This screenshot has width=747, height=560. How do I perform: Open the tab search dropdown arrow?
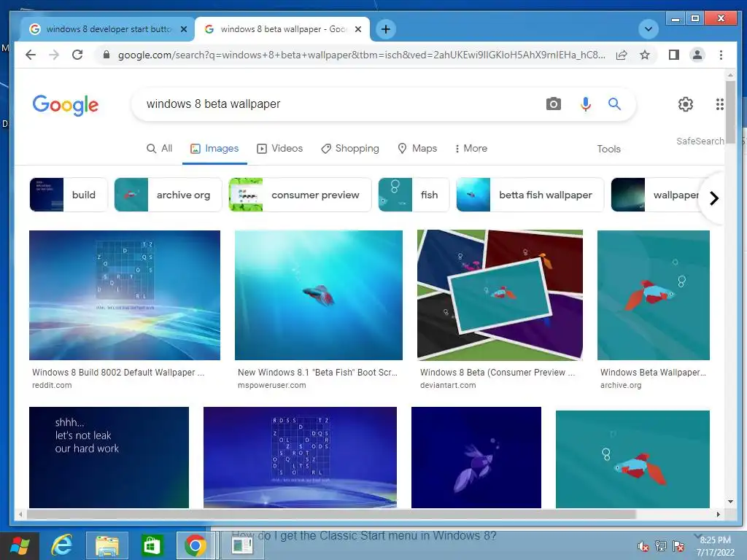coord(648,29)
